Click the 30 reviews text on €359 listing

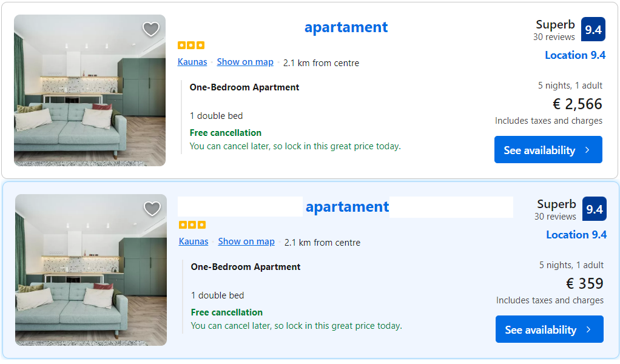click(x=555, y=217)
